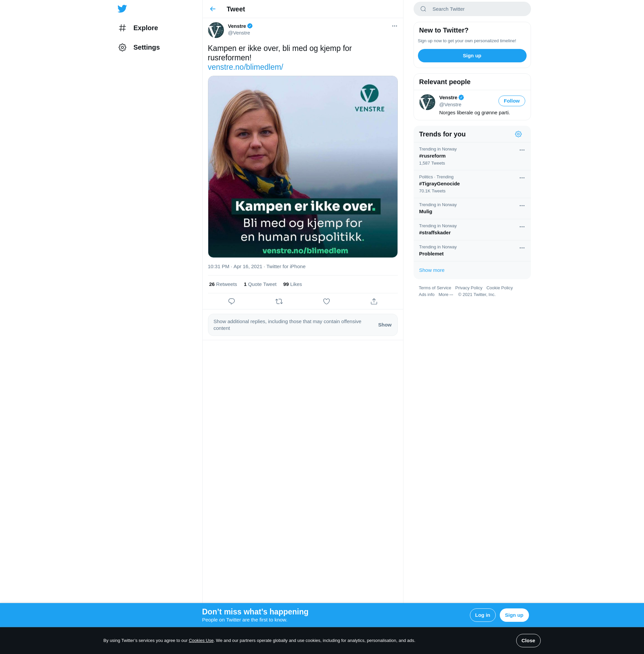
Task: Open Venstre avatar in Relevant people
Action: pyautogui.click(x=427, y=102)
